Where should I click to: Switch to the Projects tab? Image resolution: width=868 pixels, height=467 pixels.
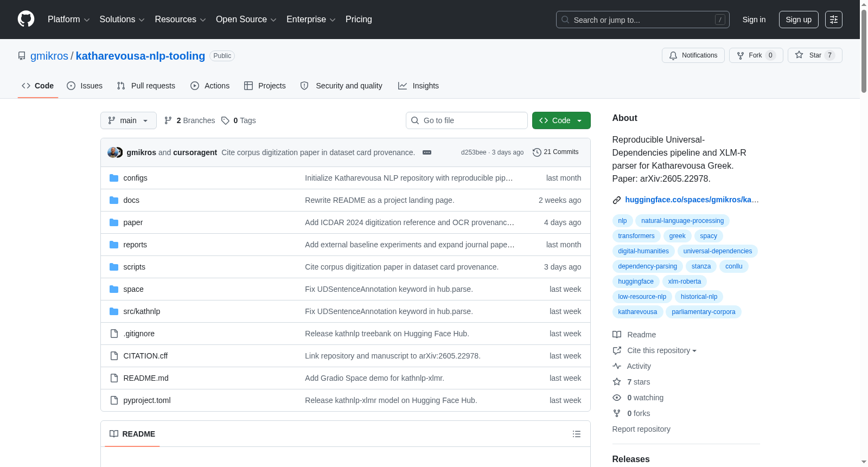click(x=265, y=86)
